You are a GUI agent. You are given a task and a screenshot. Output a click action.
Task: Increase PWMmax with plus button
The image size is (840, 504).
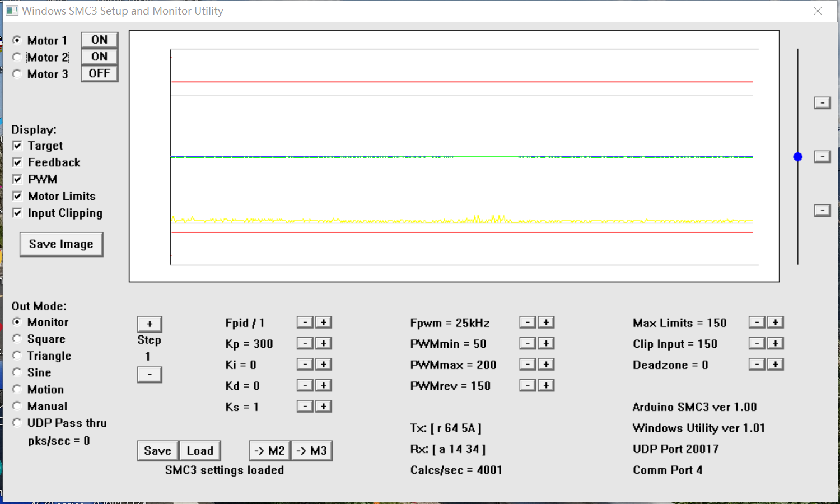point(546,364)
